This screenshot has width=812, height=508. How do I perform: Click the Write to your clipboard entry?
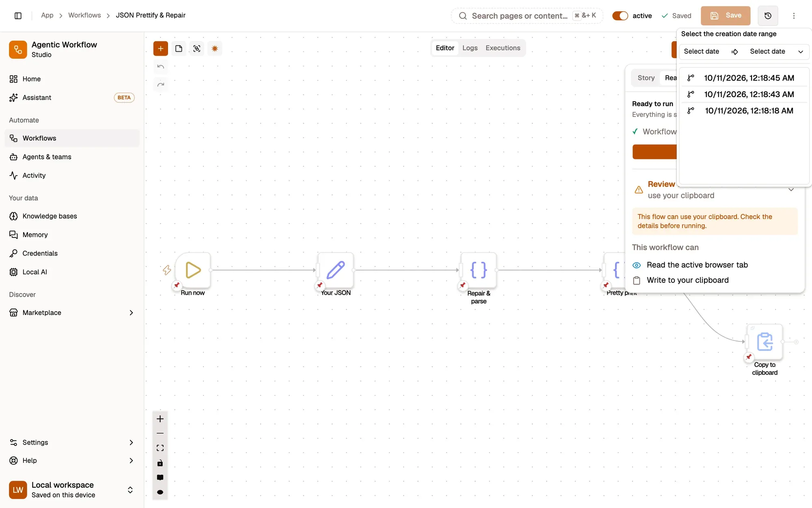coord(688,280)
